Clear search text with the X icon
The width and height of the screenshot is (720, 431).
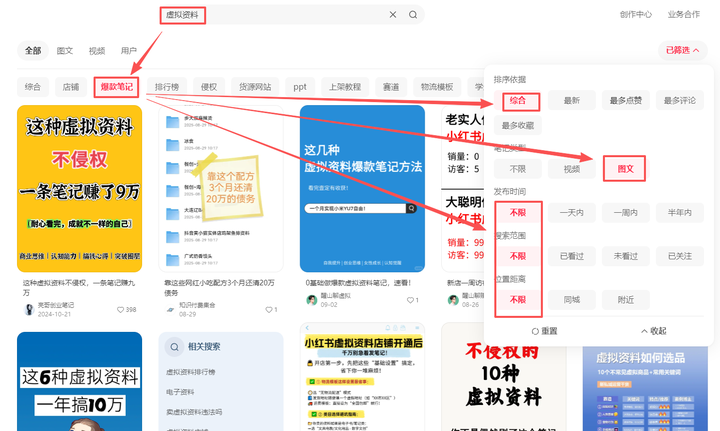point(393,15)
